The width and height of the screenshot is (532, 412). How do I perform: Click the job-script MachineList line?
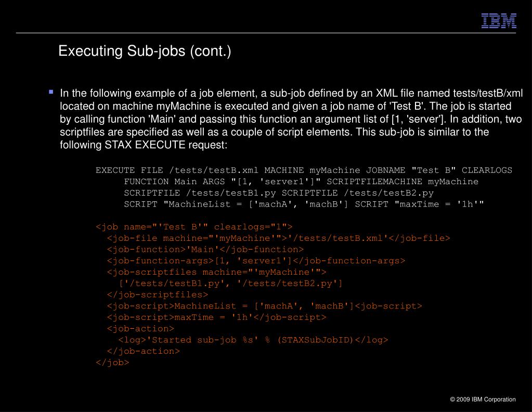coord(264,306)
